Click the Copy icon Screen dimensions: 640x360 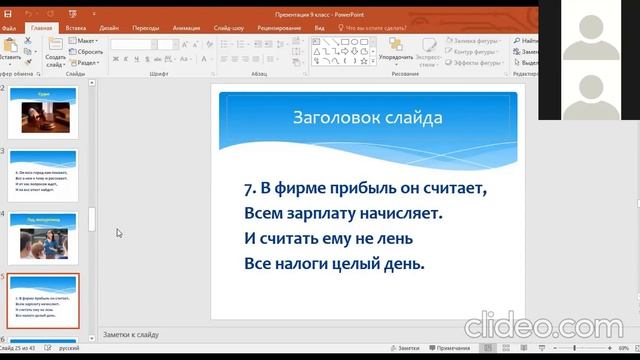point(28,51)
